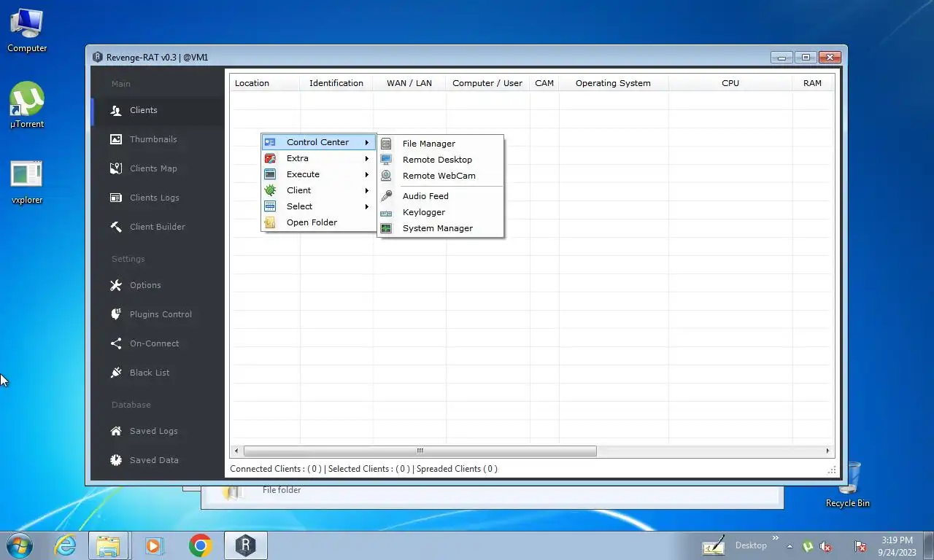The height and width of the screenshot is (560, 934).
Task: Launch Internet Explorer from the taskbar
Action: click(x=66, y=545)
